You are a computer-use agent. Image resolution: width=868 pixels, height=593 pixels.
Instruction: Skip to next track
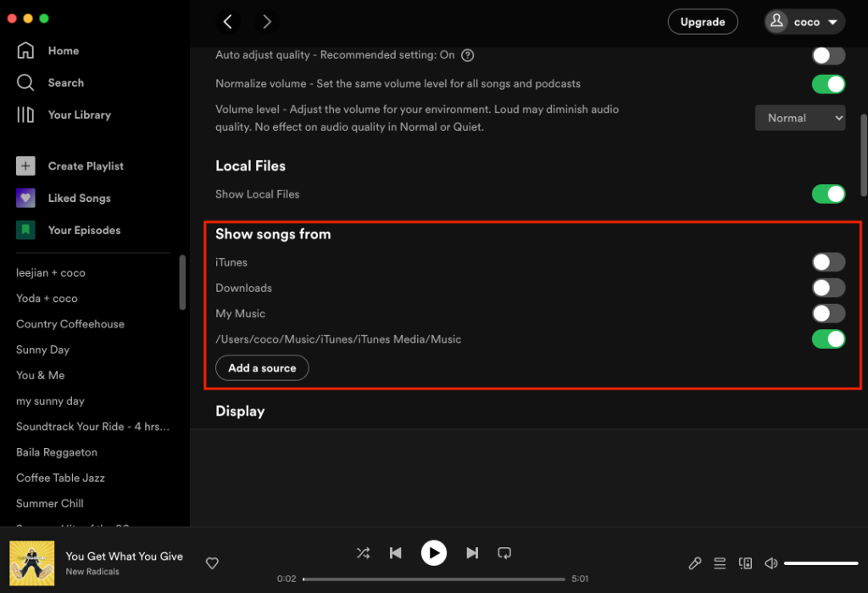tap(472, 553)
